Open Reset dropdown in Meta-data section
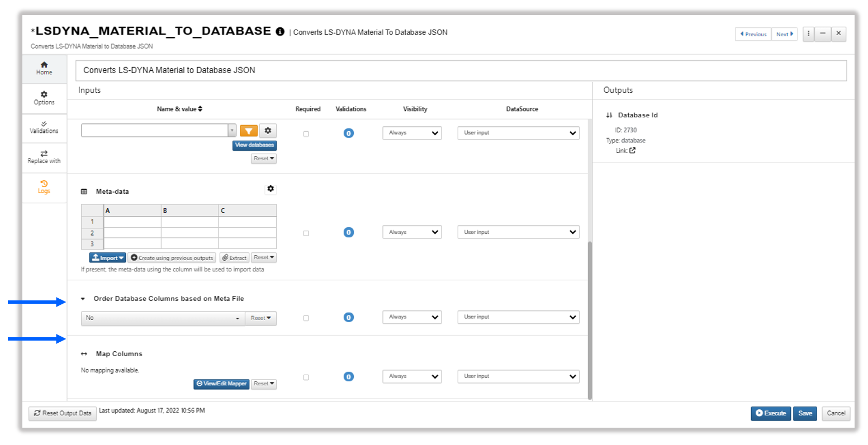Image resolution: width=868 pixels, height=445 pixels. pos(264,258)
